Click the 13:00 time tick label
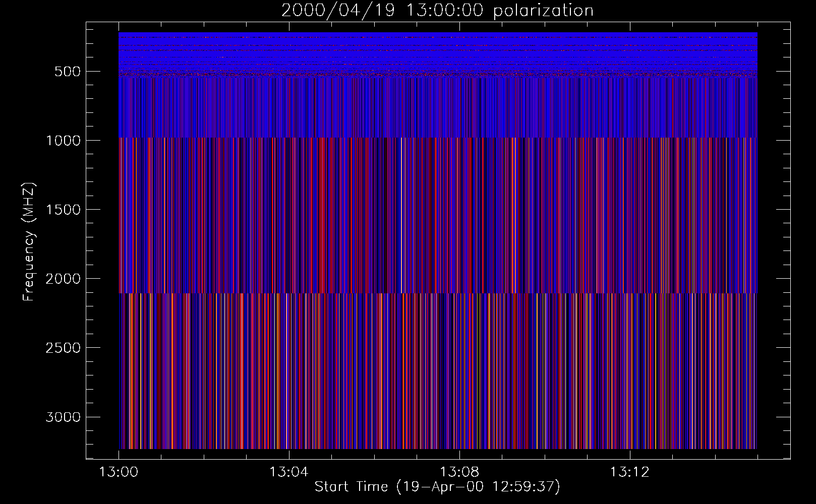The image size is (816, 504). 119,472
